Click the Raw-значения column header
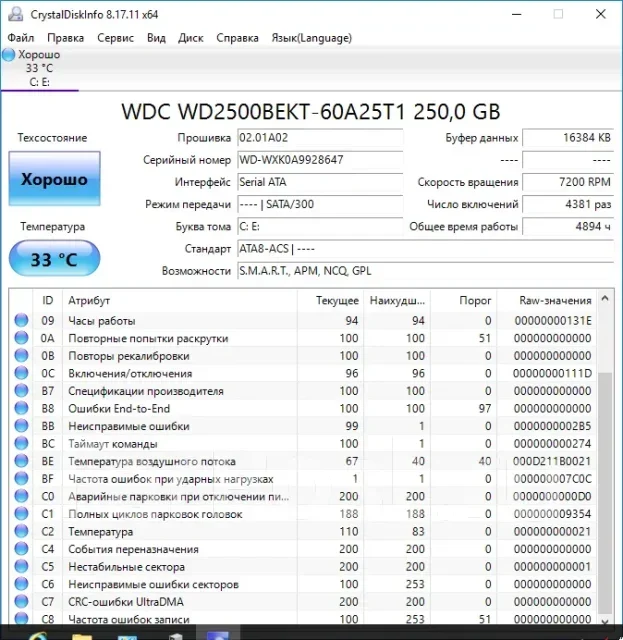Image resolution: width=623 pixels, height=640 pixels. click(x=547, y=300)
